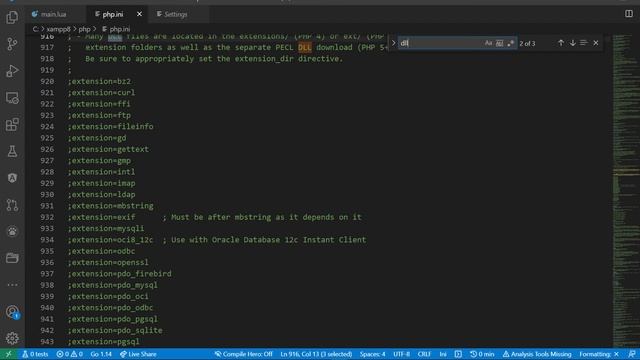The width and height of the screenshot is (640, 360).
Task: Click the errors and warnings count
Action: 69,354
